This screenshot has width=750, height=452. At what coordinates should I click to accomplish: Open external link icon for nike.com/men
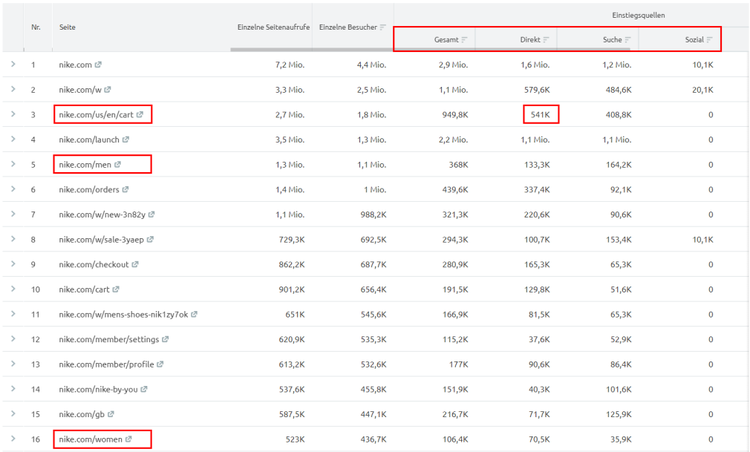coord(118,164)
